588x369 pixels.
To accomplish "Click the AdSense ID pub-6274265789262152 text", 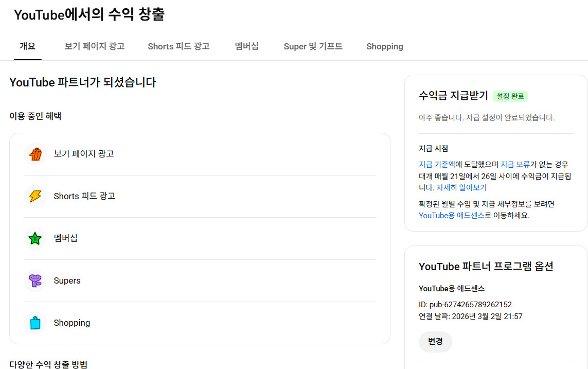I will (x=465, y=305).
